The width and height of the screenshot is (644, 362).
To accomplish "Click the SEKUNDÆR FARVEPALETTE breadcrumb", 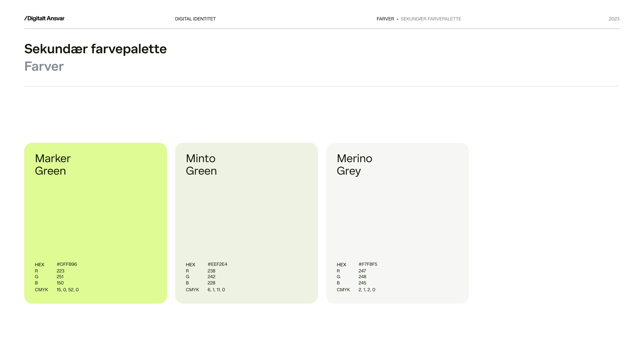I will 431,19.
